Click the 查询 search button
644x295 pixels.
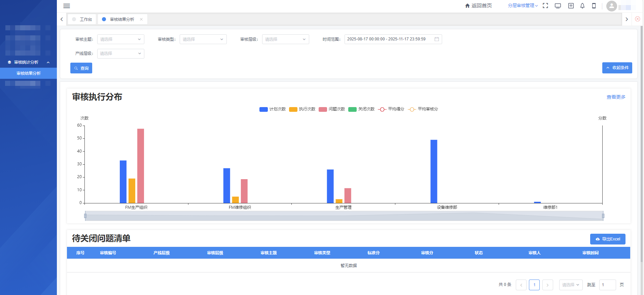click(81, 68)
